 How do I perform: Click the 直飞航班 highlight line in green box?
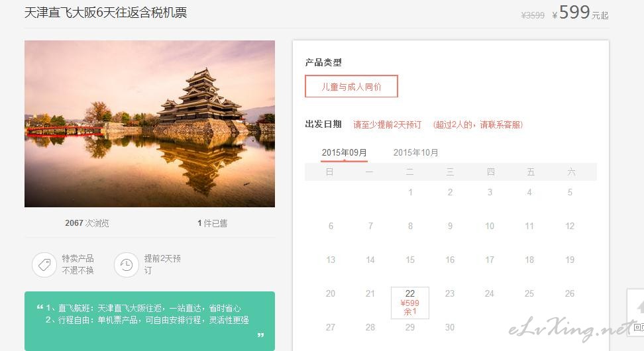[x=143, y=308]
